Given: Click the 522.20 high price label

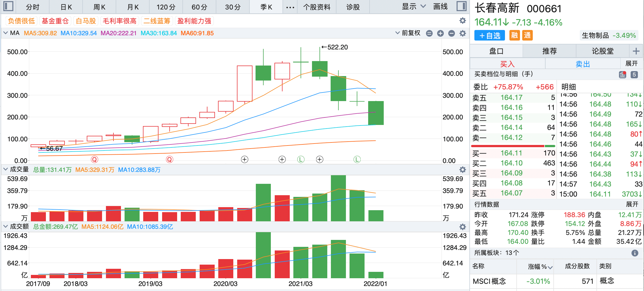Looking at the screenshot, I should [338, 47].
